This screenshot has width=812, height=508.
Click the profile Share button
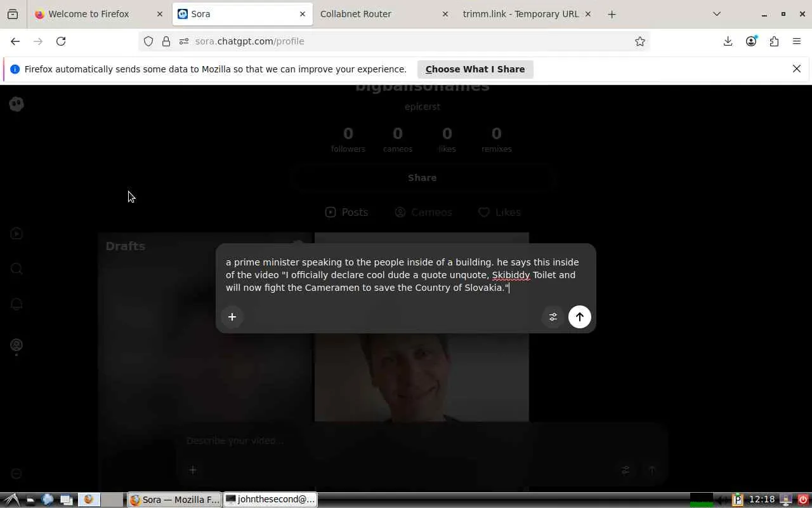coord(422,178)
